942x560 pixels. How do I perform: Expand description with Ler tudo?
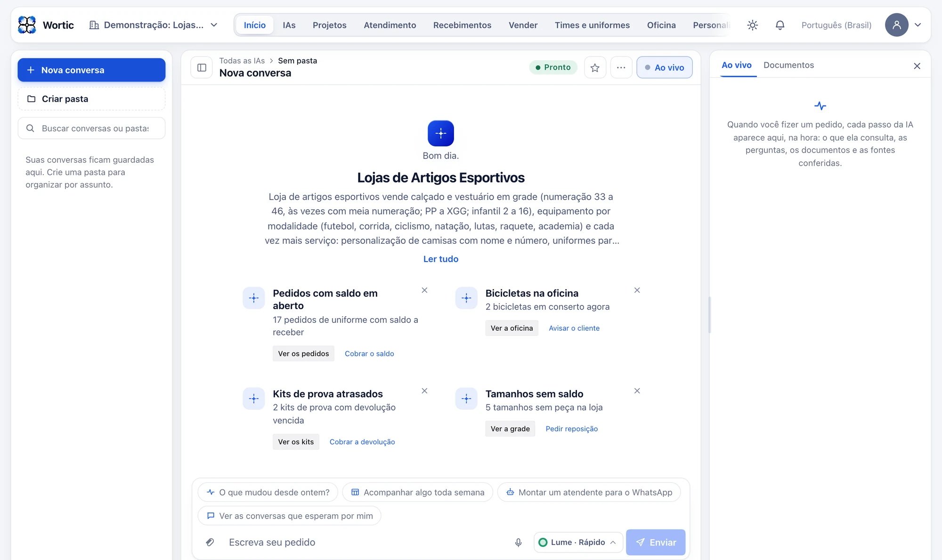(x=441, y=259)
